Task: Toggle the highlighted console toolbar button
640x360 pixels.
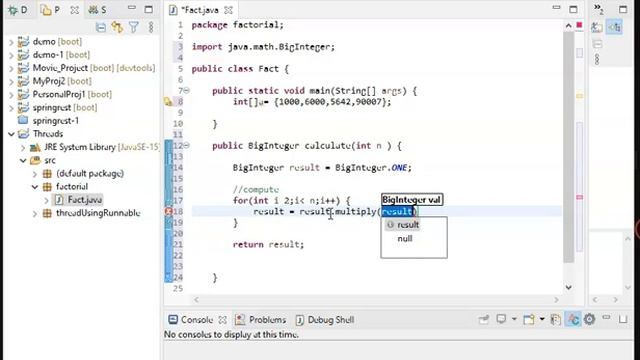Action: pos(573,319)
